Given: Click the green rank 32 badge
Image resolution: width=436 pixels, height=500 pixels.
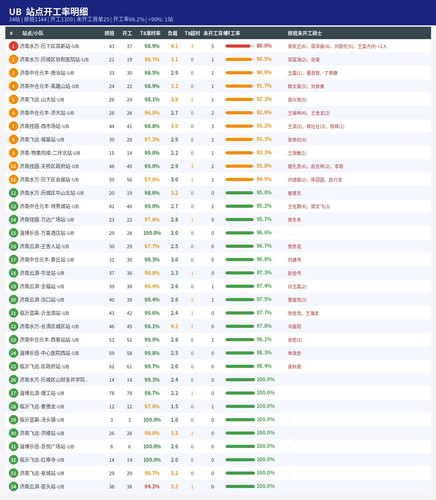Looking at the screenshot, I should pos(13,459).
